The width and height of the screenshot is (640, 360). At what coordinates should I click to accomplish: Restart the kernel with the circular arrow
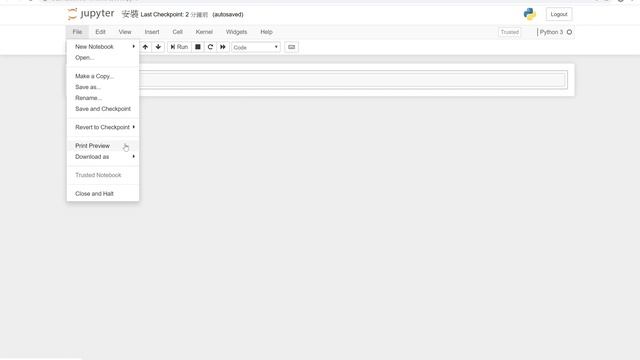pyautogui.click(x=210, y=47)
